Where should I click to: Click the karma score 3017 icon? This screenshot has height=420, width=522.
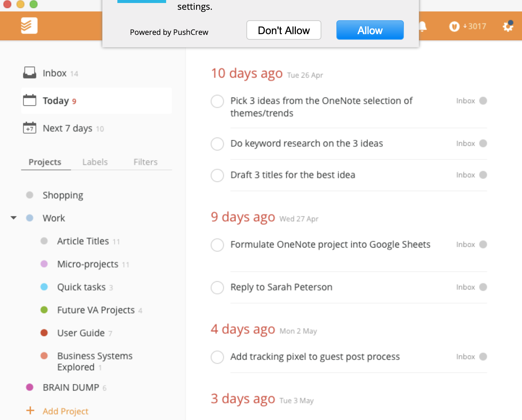point(454,26)
